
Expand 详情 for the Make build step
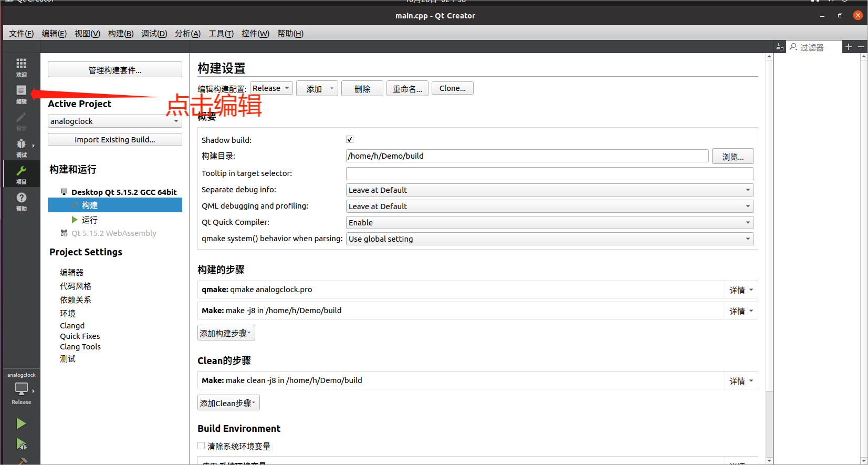pos(741,311)
